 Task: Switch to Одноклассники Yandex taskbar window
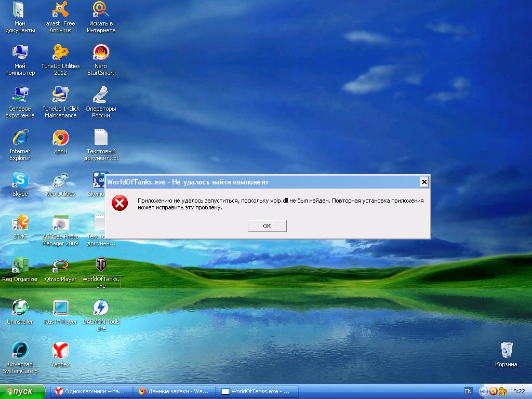coord(90,392)
